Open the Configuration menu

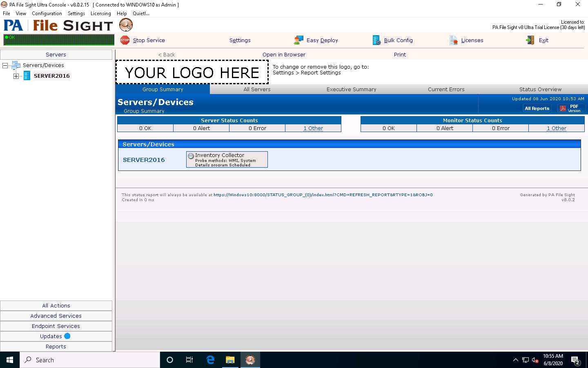pos(47,13)
